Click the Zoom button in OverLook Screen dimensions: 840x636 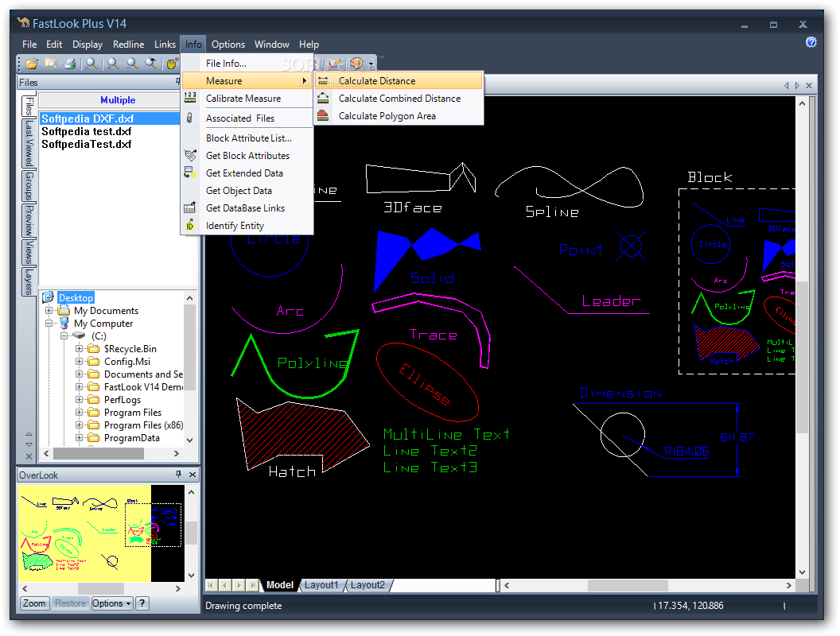(x=34, y=603)
